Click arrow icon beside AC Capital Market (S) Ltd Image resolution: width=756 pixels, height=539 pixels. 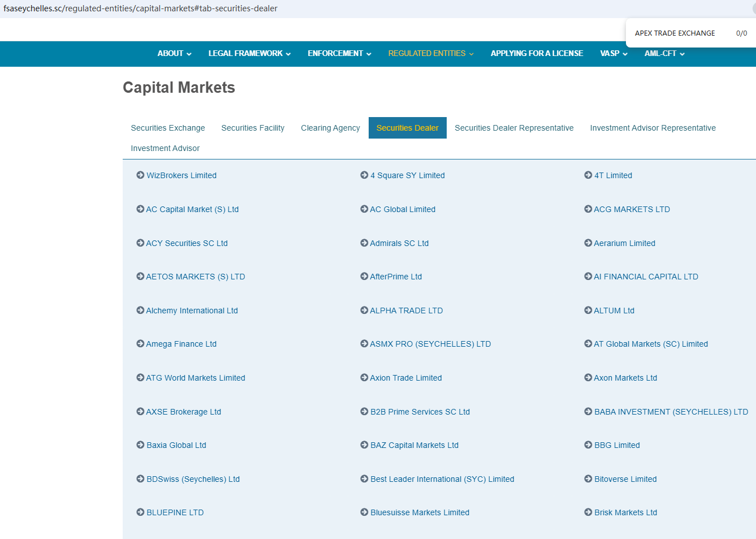pyautogui.click(x=140, y=209)
